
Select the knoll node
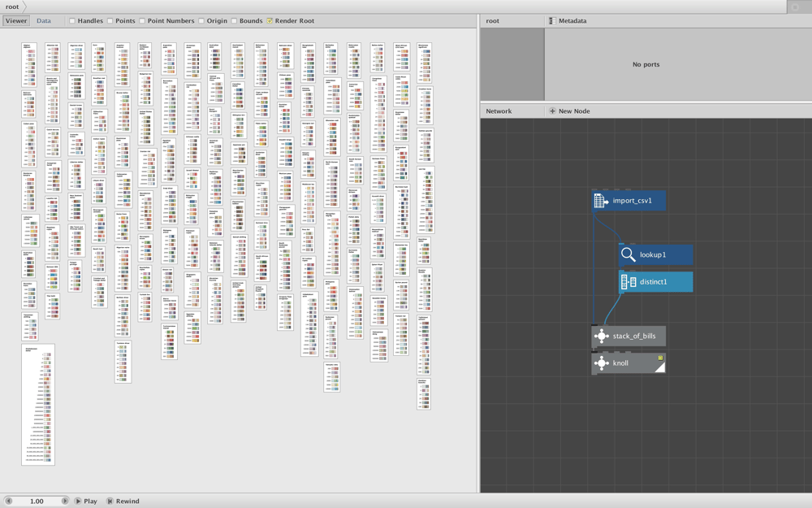pos(628,363)
